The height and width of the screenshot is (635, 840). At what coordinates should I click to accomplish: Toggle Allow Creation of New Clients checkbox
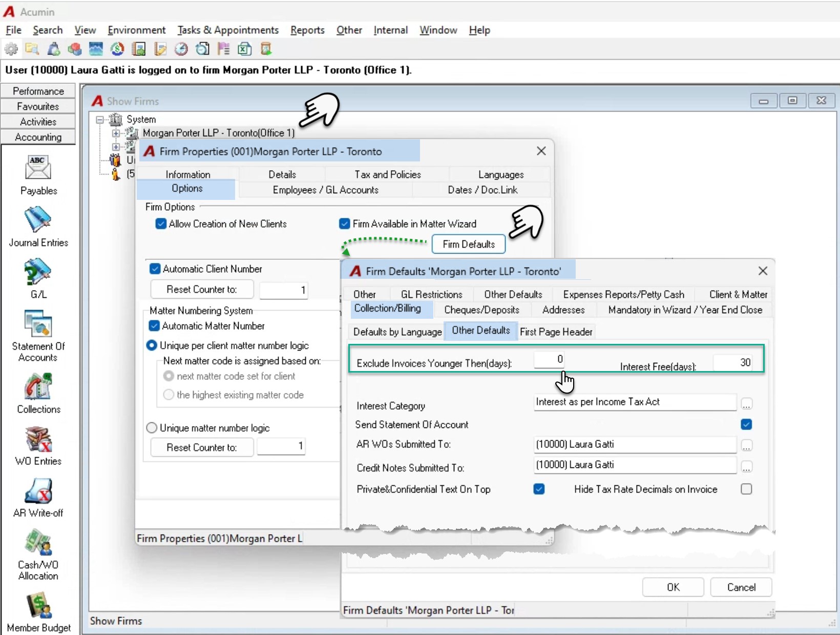pyautogui.click(x=161, y=224)
